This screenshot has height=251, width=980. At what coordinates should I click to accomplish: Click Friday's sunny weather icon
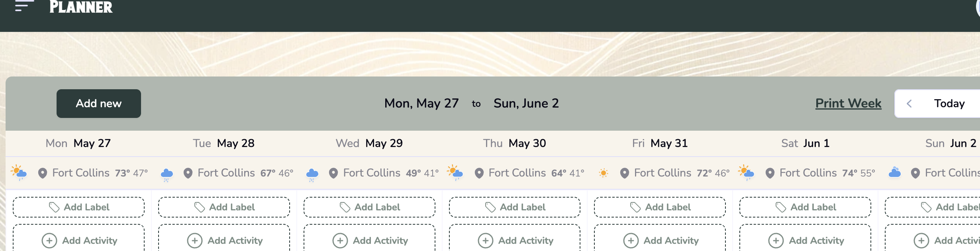(604, 173)
